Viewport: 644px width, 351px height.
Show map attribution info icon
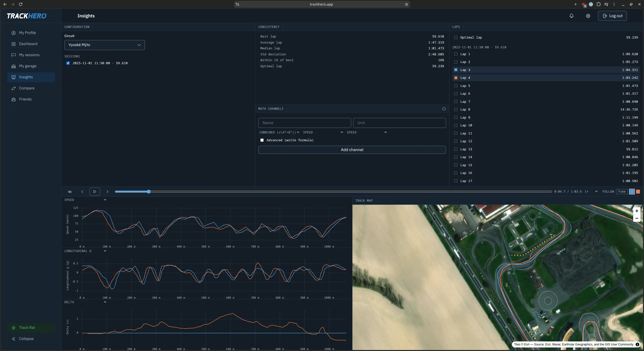coord(637,344)
